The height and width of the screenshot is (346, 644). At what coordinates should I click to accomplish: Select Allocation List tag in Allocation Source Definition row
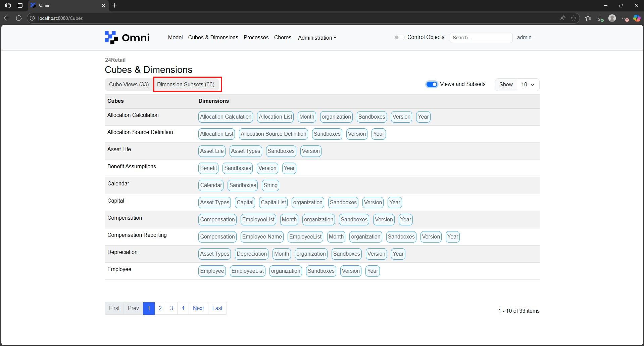click(216, 134)
